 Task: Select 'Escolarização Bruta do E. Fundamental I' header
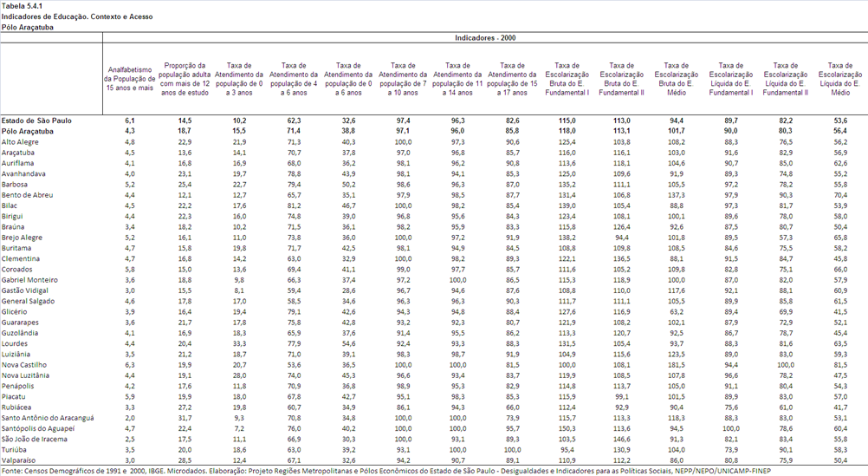pos(567,79)
